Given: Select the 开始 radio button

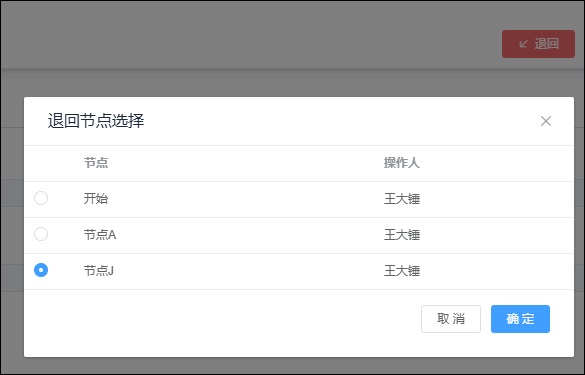Looking at the screenshot, I should click(41, 198).
